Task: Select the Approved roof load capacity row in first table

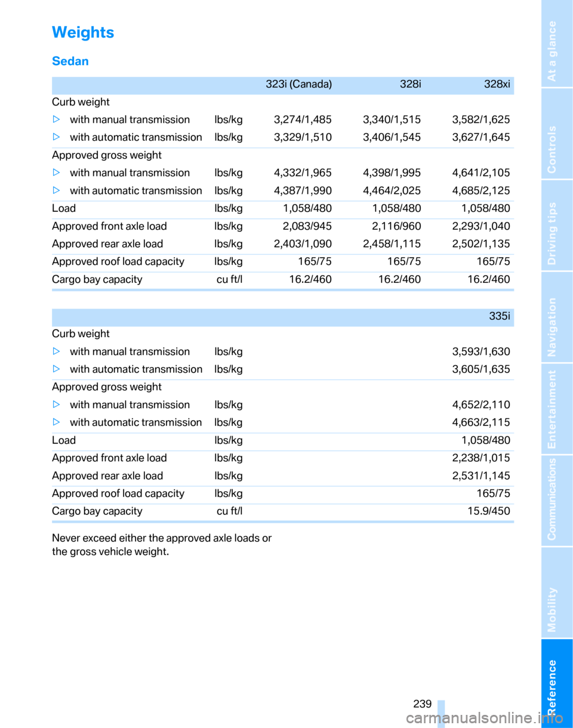Action: [283, 261]
